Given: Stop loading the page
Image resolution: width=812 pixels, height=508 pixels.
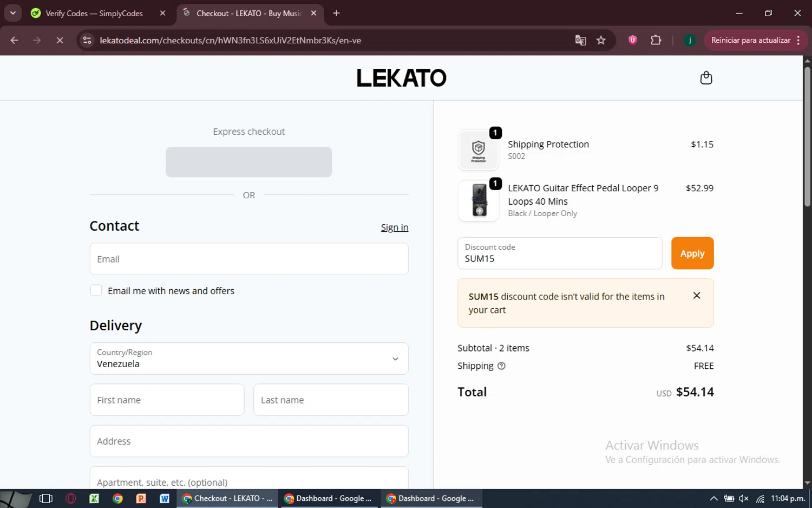Looking at the screenshot, I should (x=60, y=40).
